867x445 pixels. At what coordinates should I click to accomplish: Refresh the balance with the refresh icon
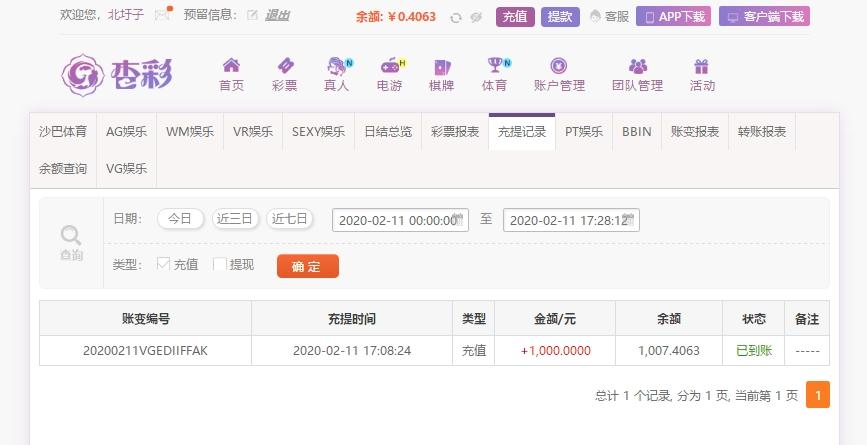456,18
